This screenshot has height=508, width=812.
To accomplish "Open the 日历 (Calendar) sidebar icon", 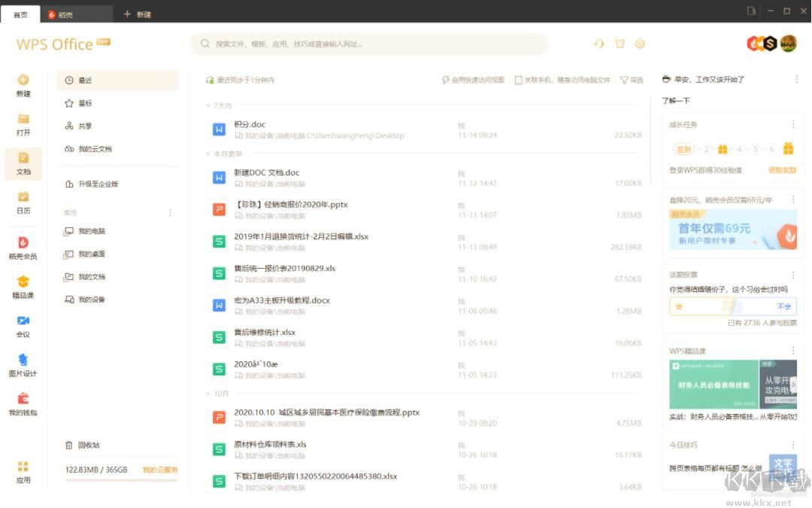I will pyautogui.click(x=23, y=202).
